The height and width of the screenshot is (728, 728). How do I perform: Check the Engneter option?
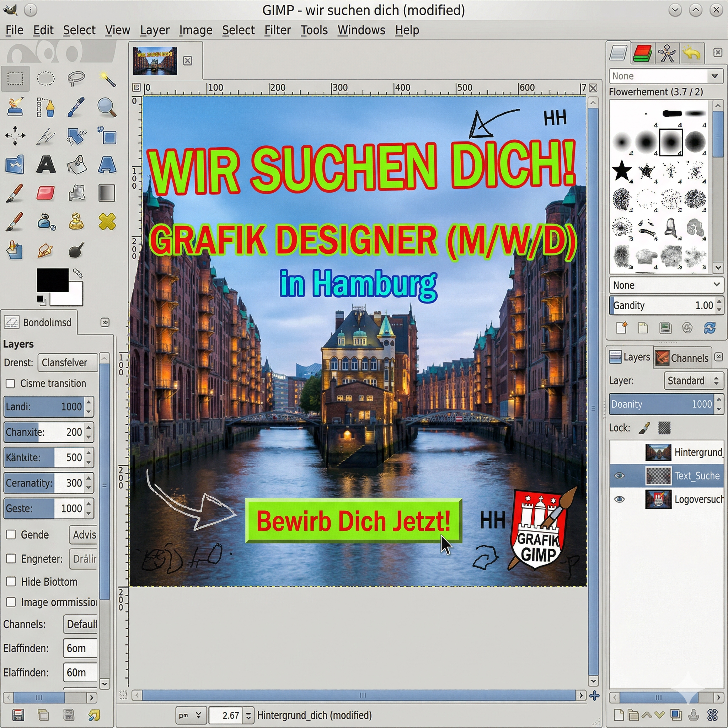[11, 558]
